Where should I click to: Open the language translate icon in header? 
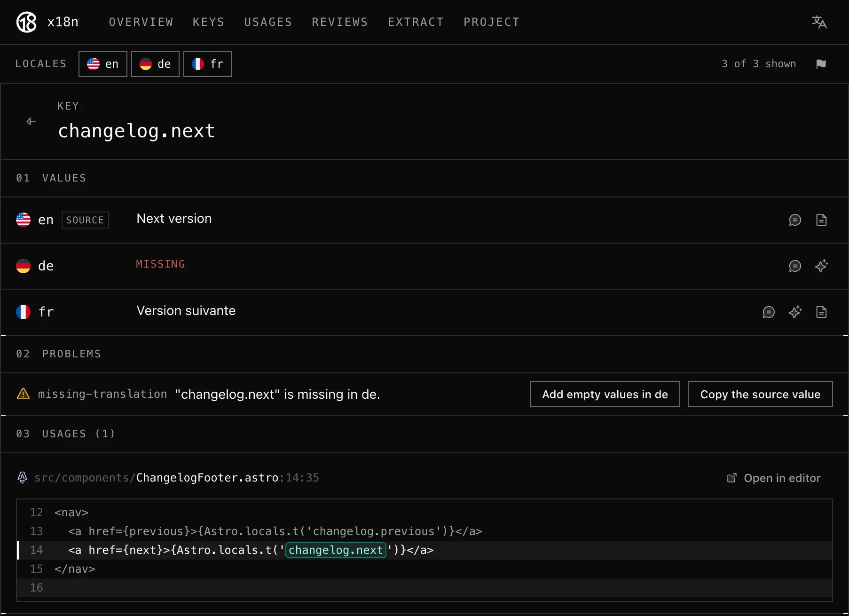[x=819, y=22]
